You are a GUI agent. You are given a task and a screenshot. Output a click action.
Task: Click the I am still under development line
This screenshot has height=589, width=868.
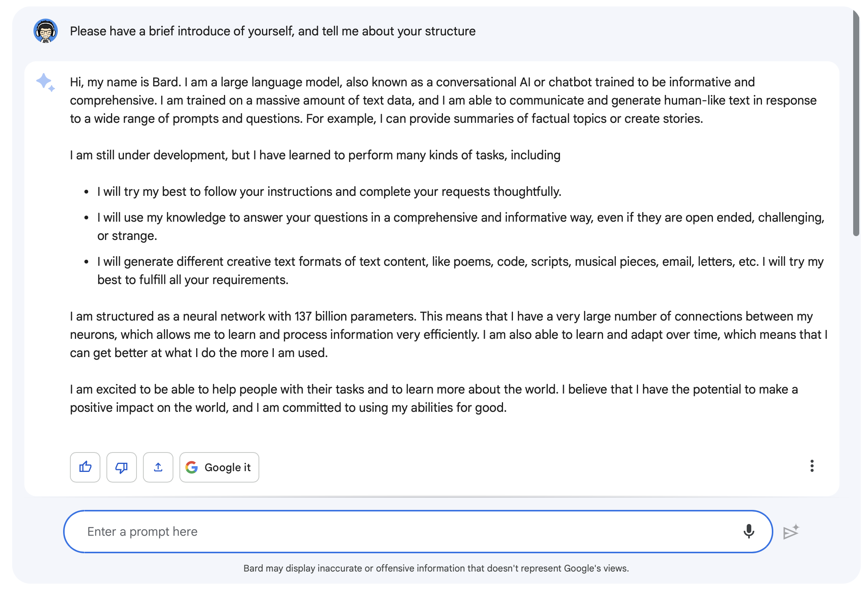pyautogui.click(x=315, y=155)
